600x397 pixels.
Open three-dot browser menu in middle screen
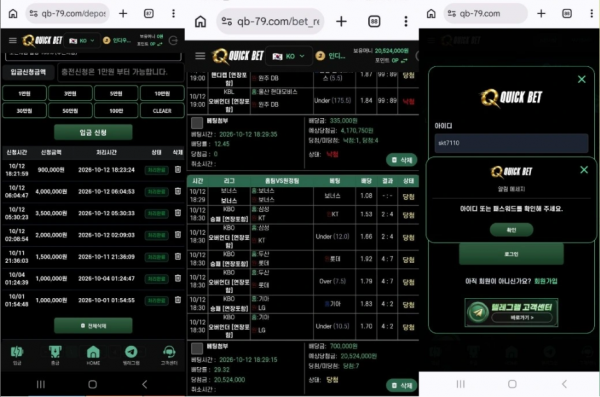pyautogui.click(x=406, y=21)
